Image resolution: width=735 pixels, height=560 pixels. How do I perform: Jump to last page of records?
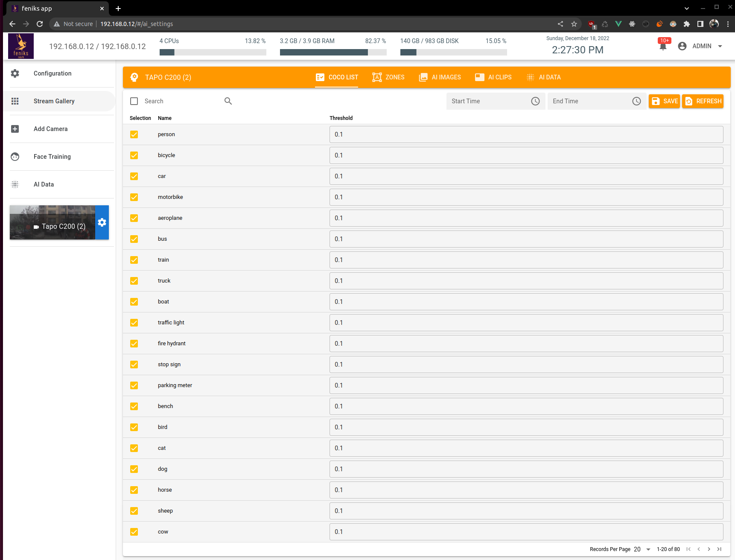pos(719,549)
